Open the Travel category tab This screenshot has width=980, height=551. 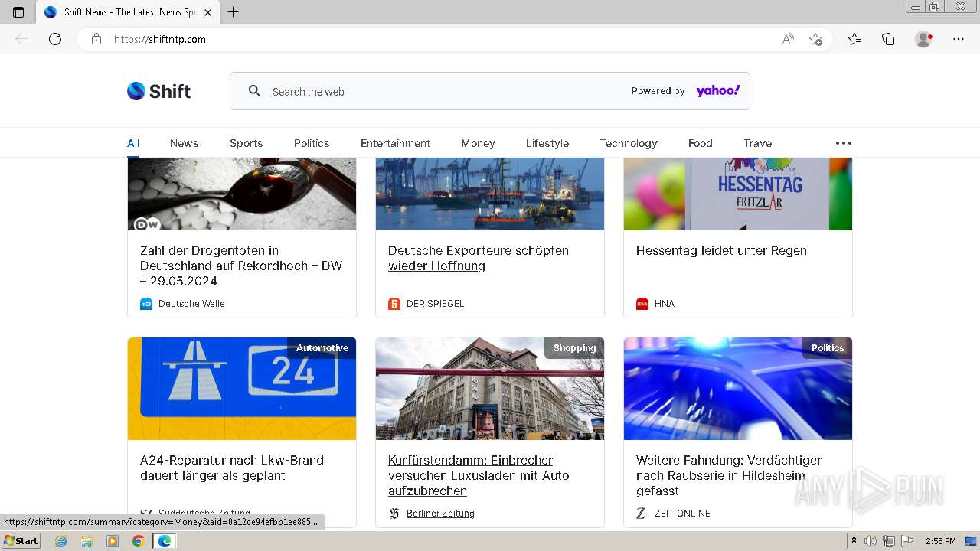(759, 143)
